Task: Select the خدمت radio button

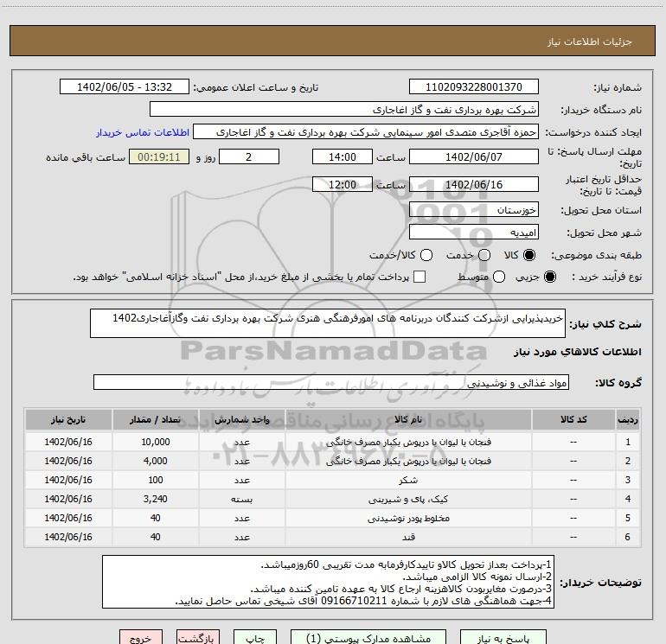Action: point(484,255)
